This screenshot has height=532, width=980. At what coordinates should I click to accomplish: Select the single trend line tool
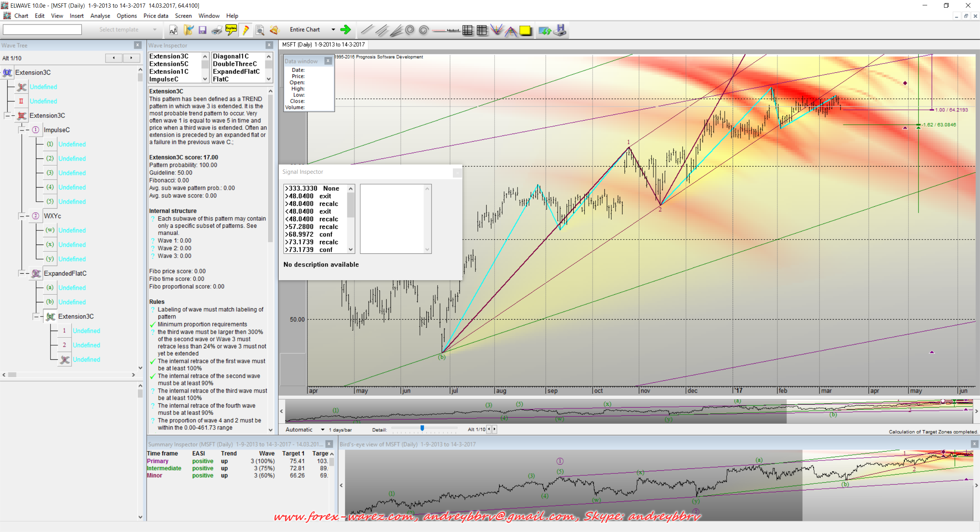tap(367, 30)
